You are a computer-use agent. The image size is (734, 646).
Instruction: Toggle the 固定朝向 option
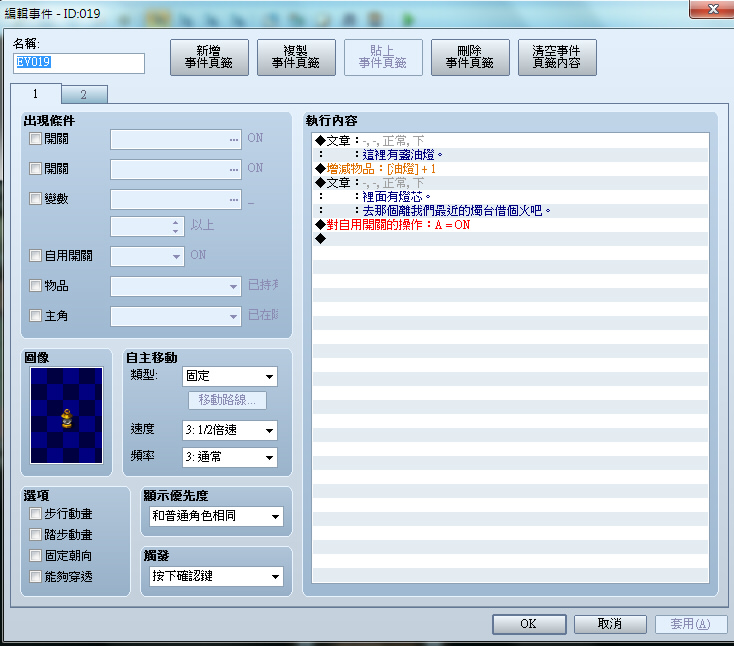pos(35,555)
